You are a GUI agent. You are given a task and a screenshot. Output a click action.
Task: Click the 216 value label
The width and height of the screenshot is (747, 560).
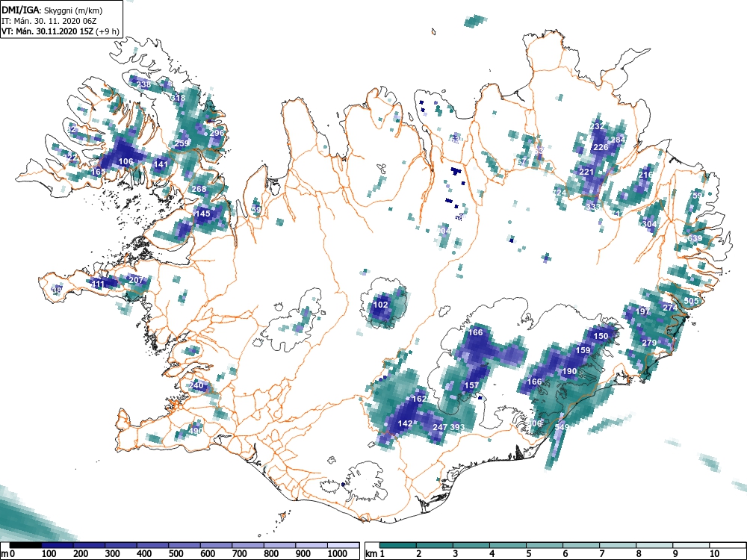pyautogui.click(x=645, y=175)
